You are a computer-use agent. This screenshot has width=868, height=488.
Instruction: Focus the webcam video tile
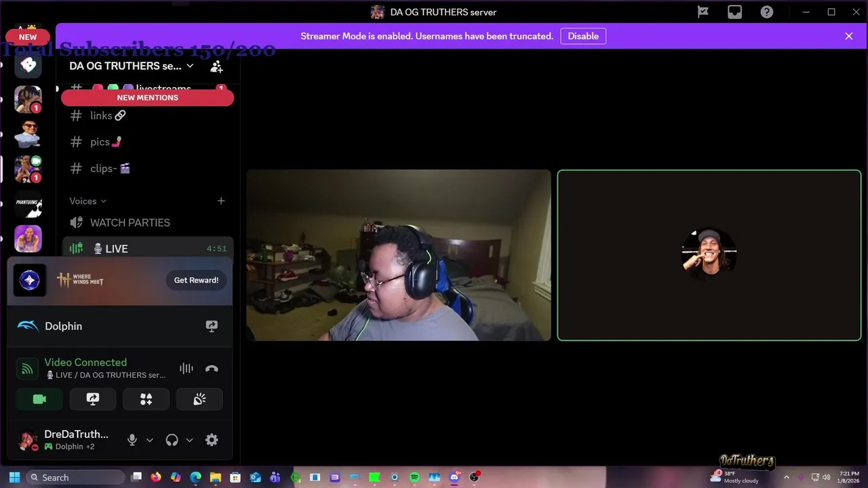point(399,255)
